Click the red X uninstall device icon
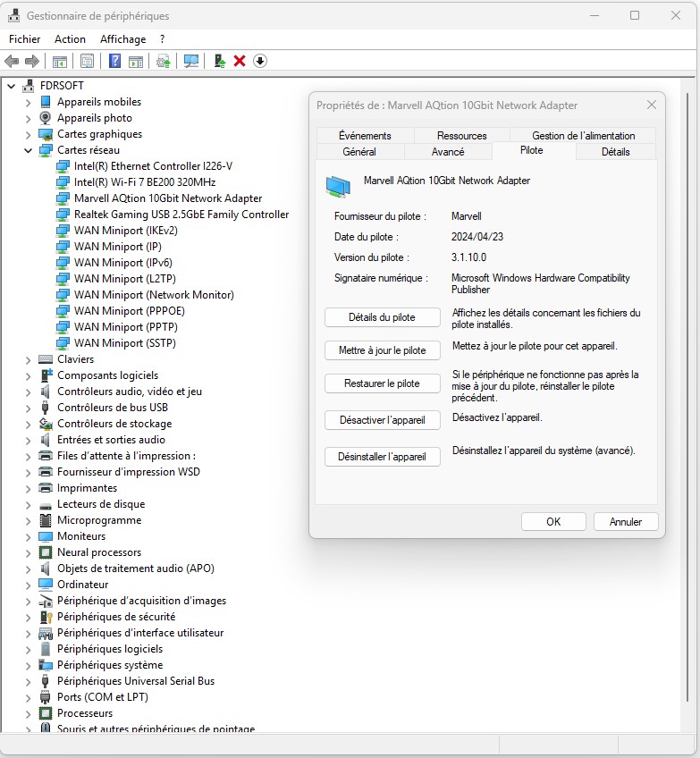The height and width of the screenshot is (758, 700). [240, 61]
